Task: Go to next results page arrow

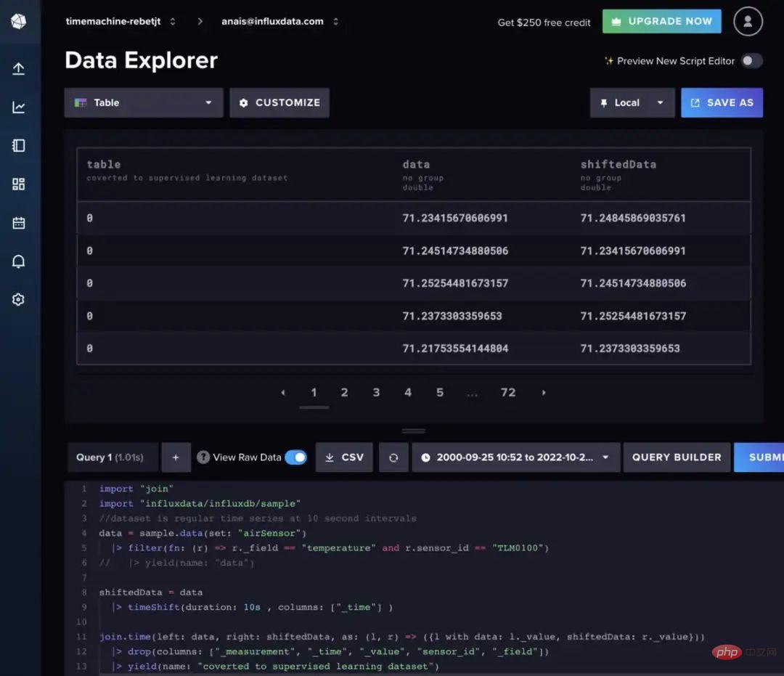Action: click(544, 393)
